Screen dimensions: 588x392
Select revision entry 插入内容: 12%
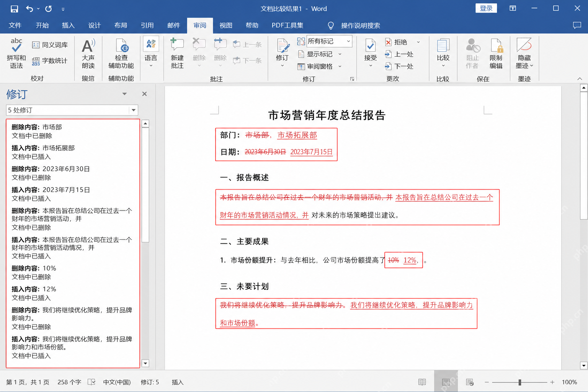pyautogui.click(x=34, y=293)
